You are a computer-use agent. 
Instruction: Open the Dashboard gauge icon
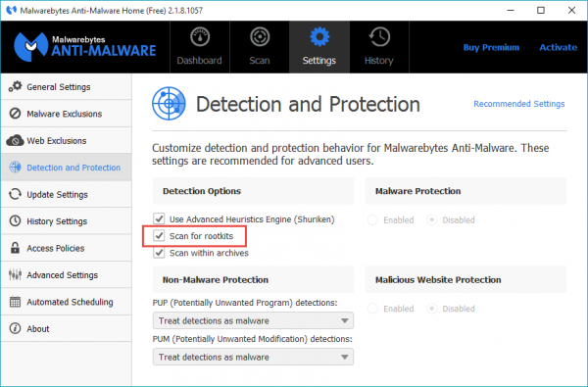200,37
